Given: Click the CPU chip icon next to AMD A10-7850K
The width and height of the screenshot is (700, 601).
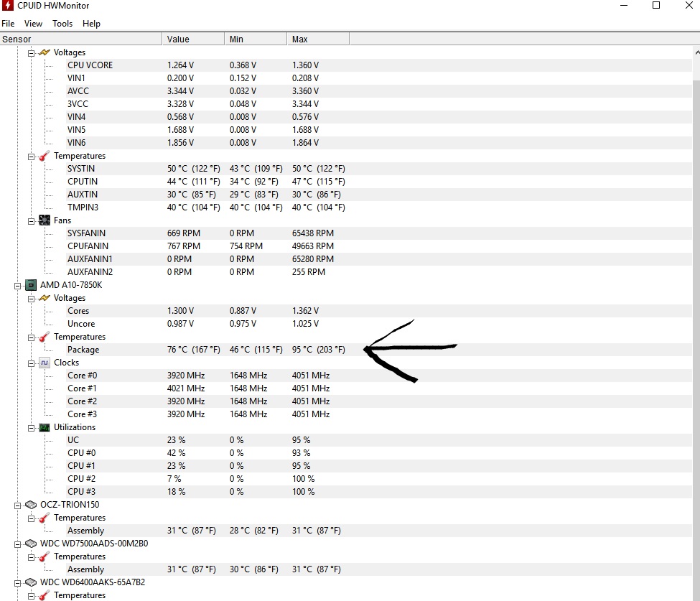Looking at the screenshot, I should (x=31, y=285).
